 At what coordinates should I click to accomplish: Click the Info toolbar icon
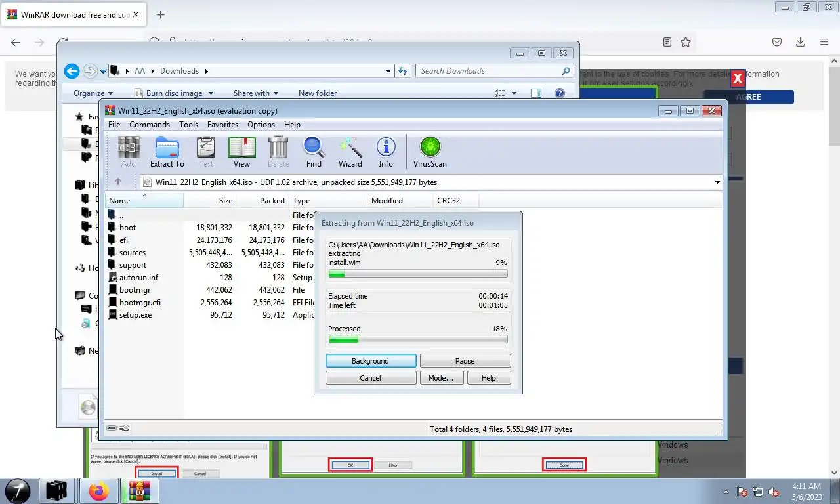click(386, 152)
